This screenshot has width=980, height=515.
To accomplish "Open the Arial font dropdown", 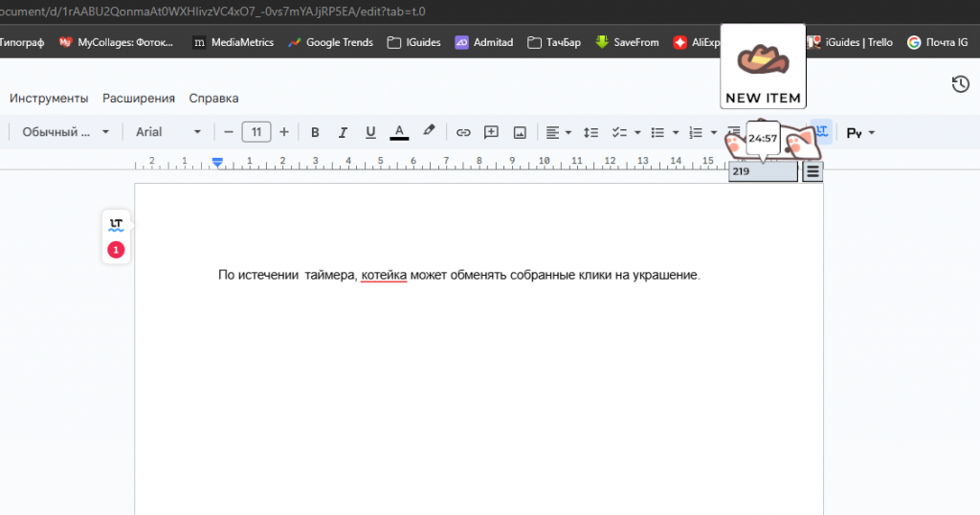I will click(168, 132).
